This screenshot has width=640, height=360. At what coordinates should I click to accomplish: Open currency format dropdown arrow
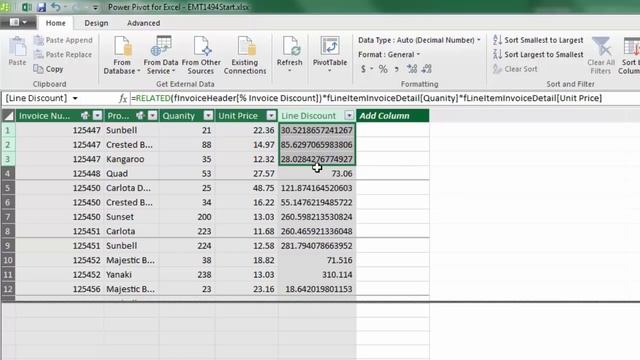pos(372,69)
